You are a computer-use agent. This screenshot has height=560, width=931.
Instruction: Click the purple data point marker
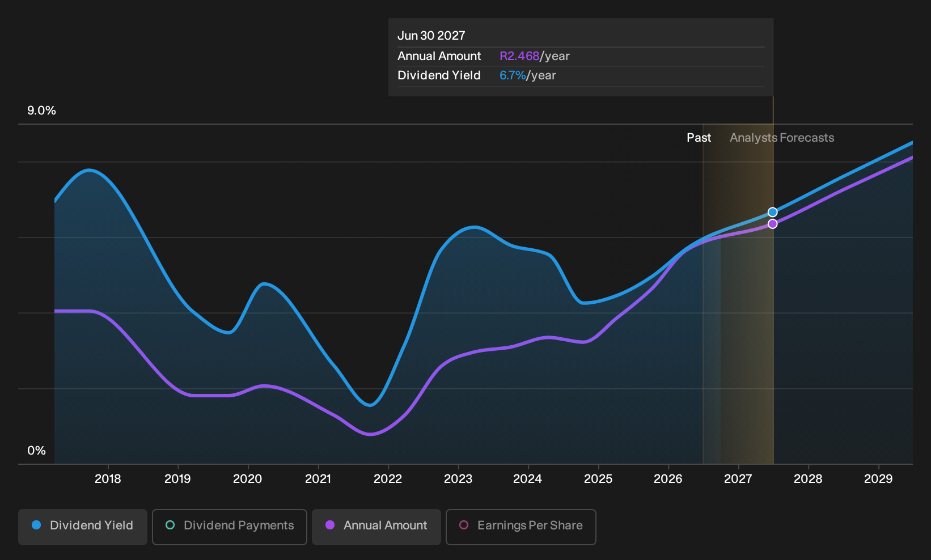772,224
